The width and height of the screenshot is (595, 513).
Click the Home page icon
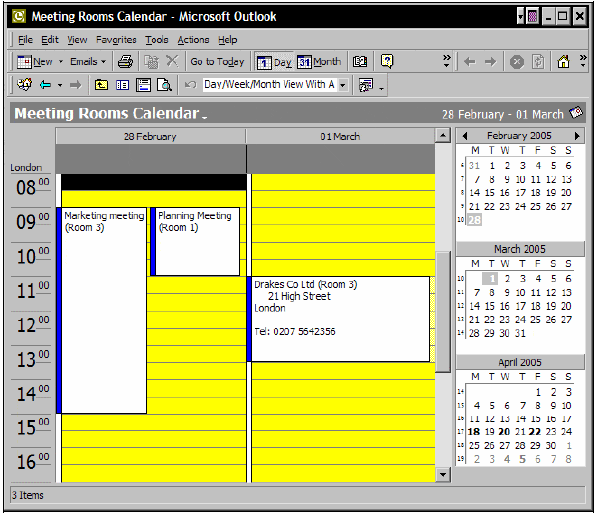click(564, 61)
